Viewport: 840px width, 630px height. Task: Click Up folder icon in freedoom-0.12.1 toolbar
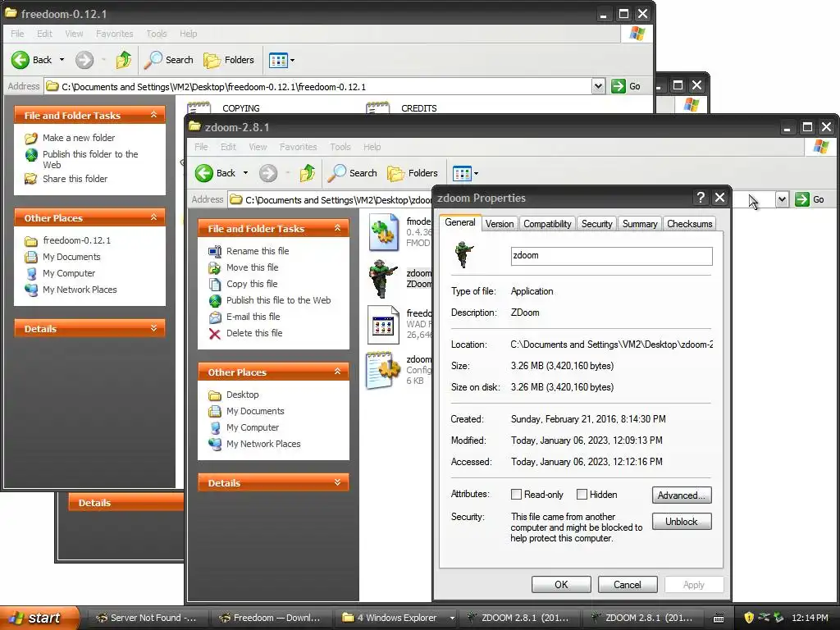coord(124,60)
